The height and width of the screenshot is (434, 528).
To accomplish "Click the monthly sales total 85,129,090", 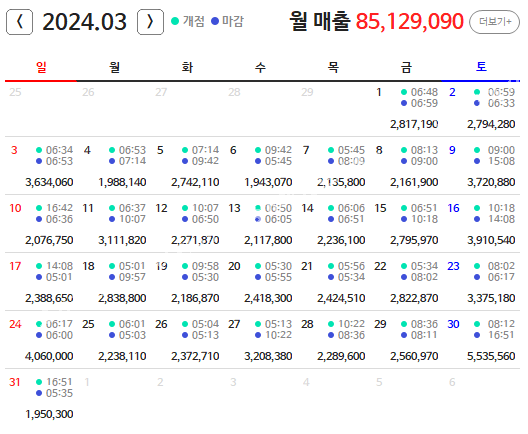I will tap(409, 21).
